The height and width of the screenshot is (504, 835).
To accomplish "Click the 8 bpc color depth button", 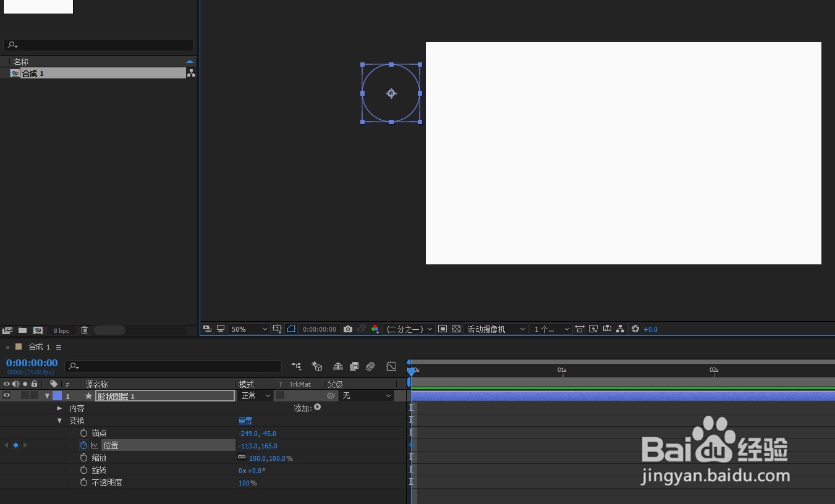I will [x=61, y=330].
